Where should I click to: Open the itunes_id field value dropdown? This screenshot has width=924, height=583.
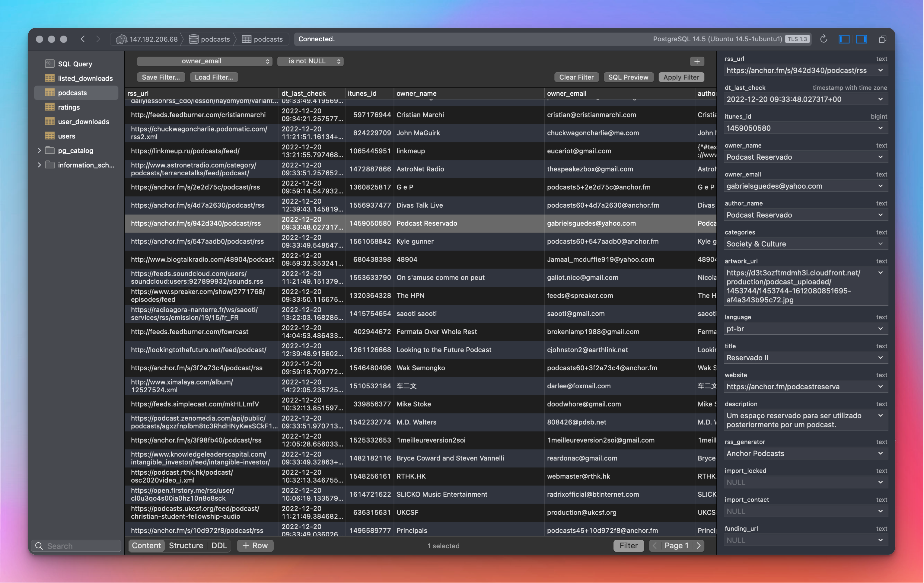point(880,128)
